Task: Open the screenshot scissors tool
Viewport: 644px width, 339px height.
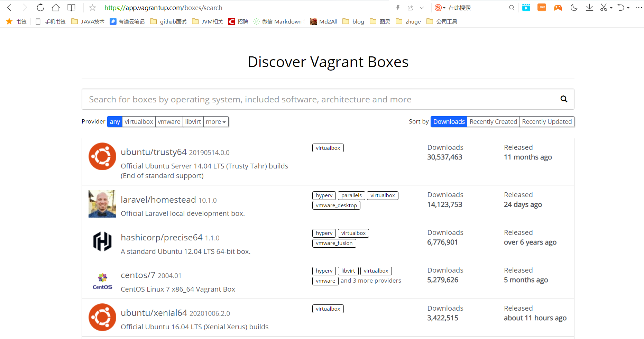Action: point(604,8)
